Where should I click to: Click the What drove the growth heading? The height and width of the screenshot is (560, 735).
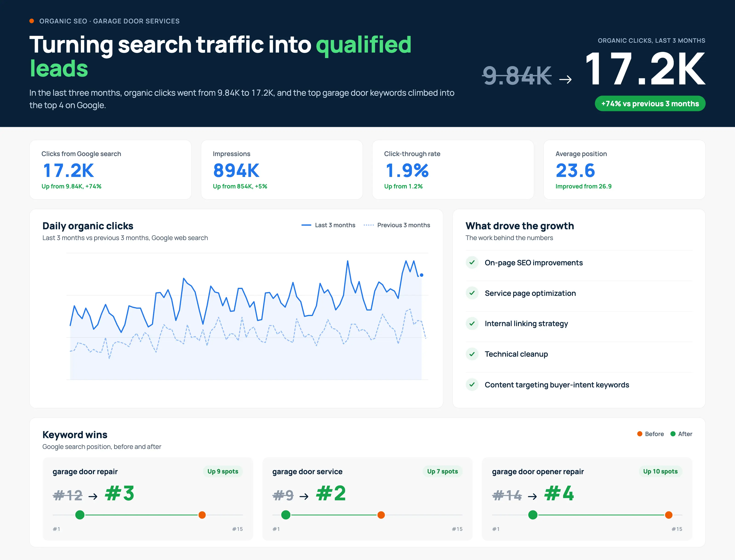coord(520,226)
